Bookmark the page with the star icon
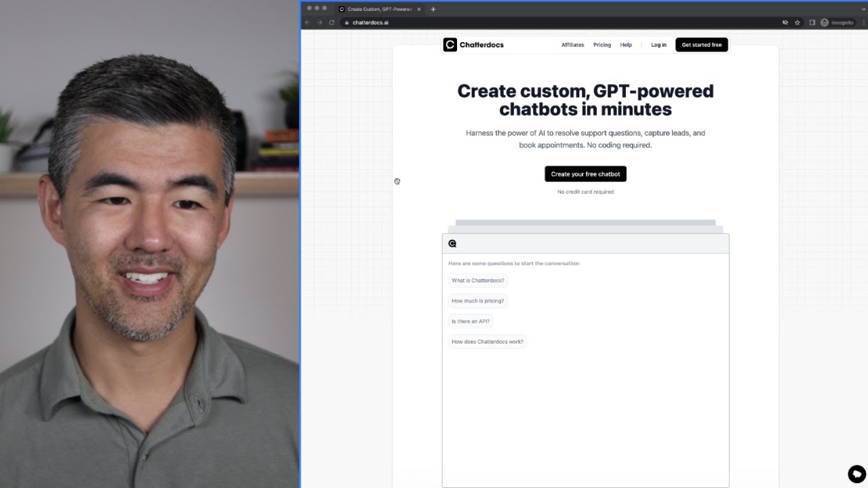The image size is (868, 488). tap(797, 22)
